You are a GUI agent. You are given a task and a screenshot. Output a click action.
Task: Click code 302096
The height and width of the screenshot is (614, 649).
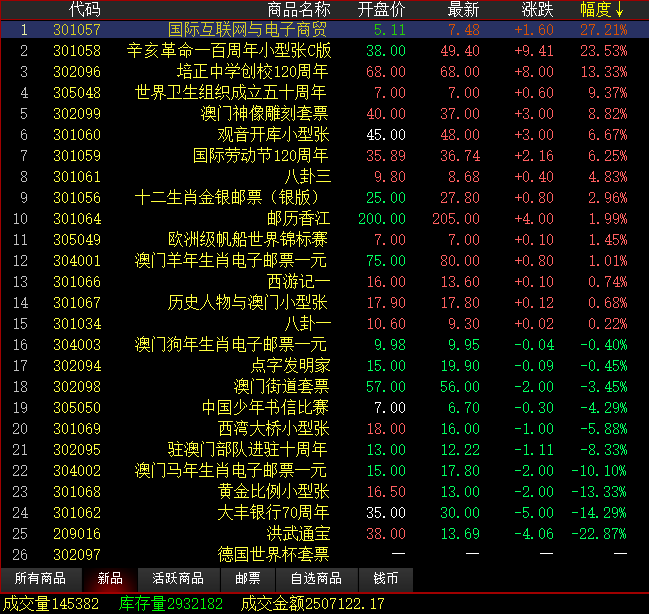pyautogui.click(x=77, y=72)
